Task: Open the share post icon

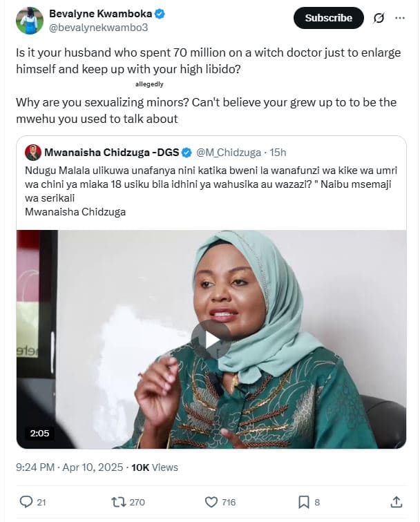Action: [397, 502]
